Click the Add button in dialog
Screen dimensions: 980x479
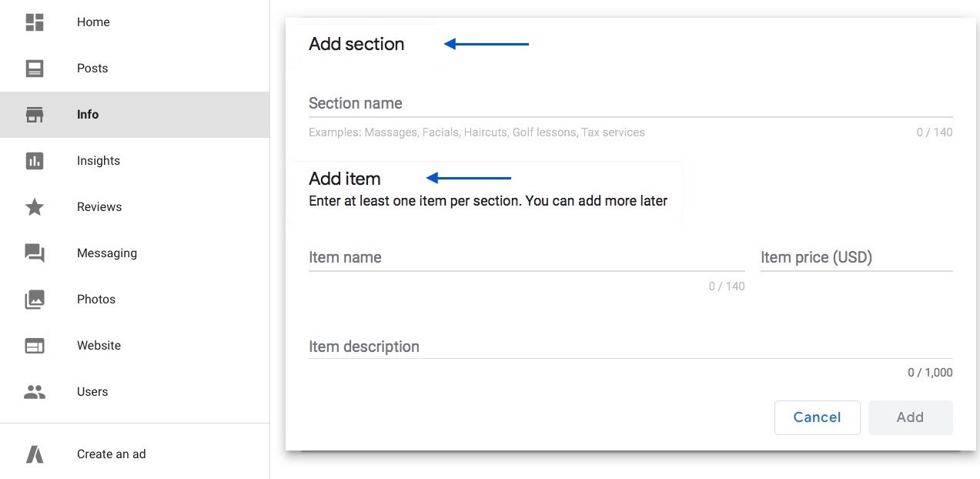[910, 417]
